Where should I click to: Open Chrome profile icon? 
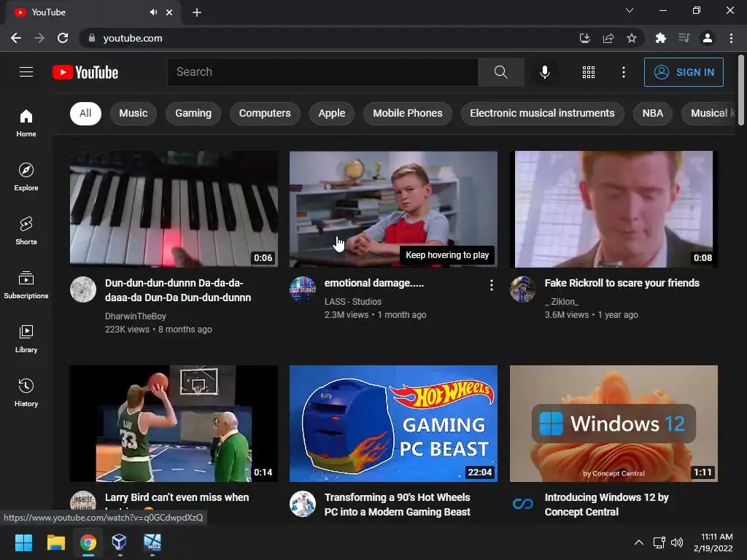(708, 38)
